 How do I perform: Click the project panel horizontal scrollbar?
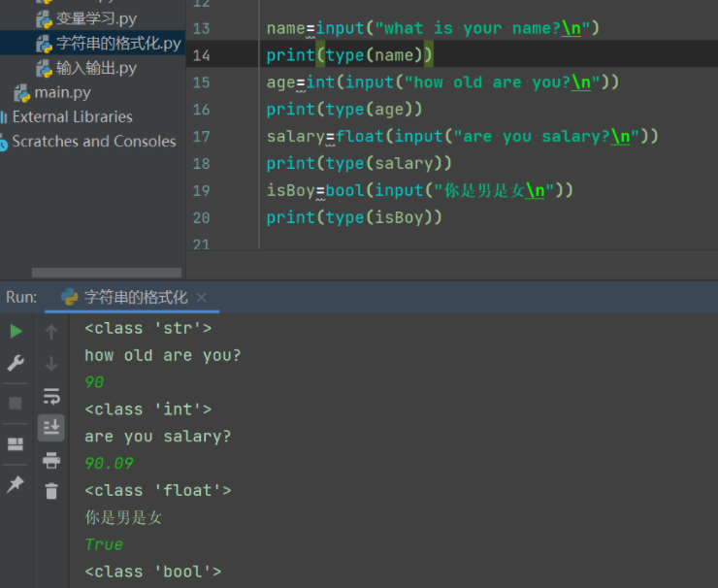107,273
